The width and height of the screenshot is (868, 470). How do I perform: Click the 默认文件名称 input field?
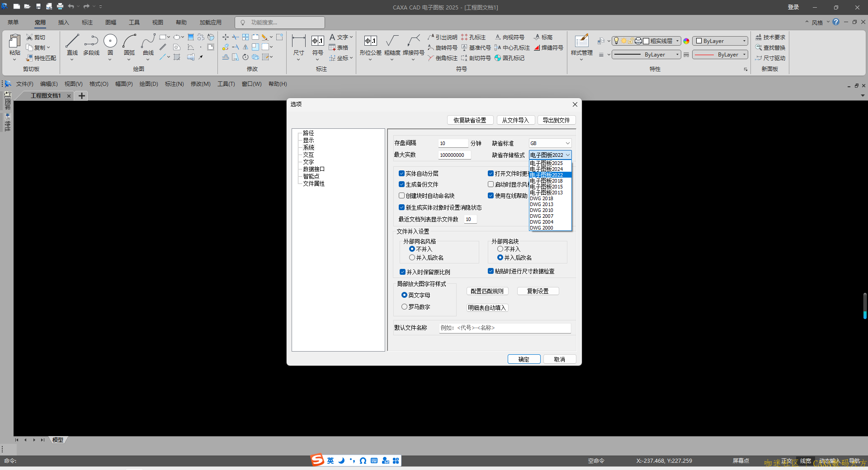505,328
